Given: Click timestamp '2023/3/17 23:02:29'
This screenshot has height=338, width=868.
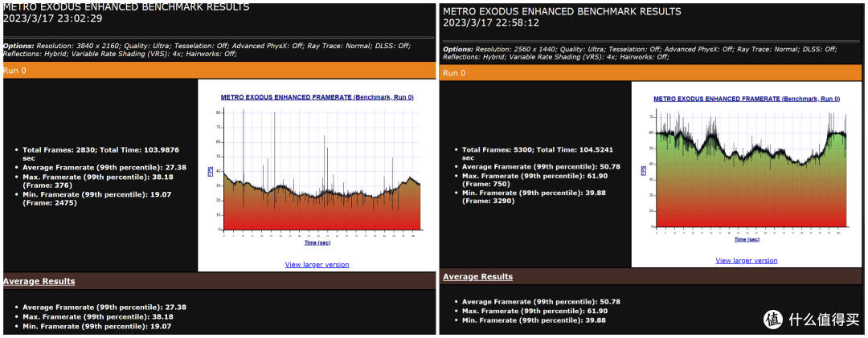Looking at the screenshot, I should point(52,18).
